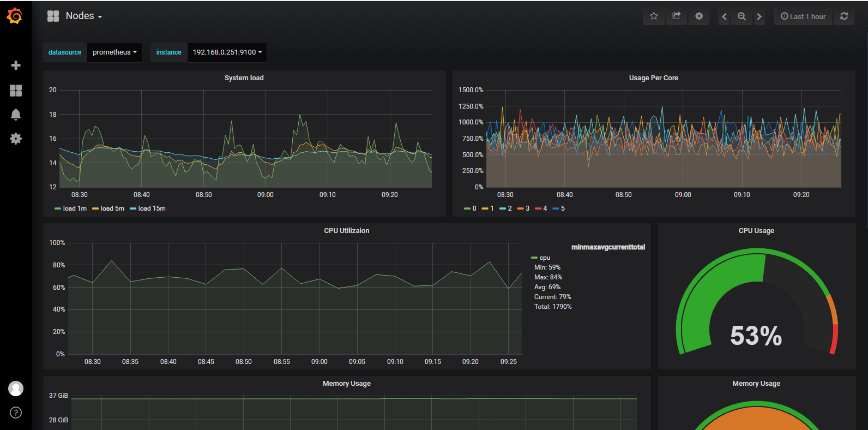Click the dashboard grid icon beside Nodes

click(x=53, y=16)
